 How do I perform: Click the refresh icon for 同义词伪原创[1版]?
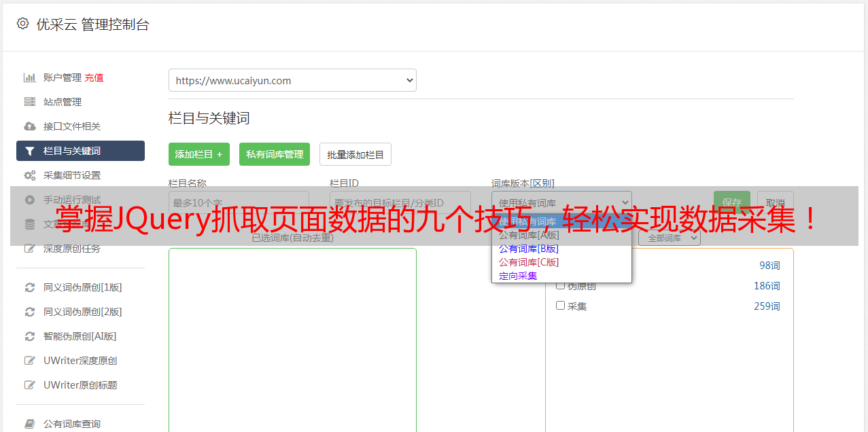30,287
